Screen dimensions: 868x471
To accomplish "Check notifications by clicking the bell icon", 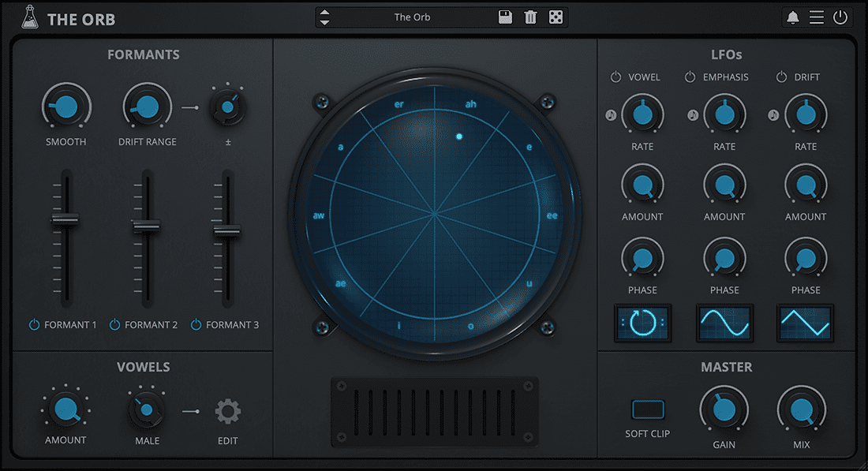I will 793,17.
